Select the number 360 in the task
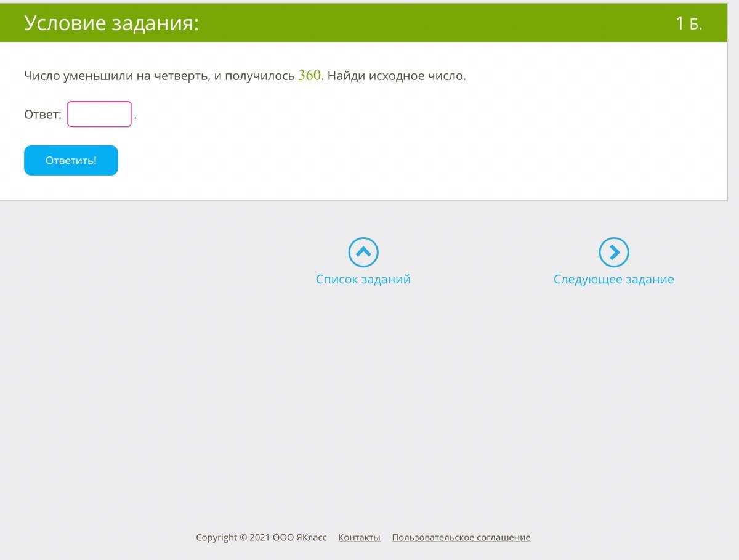This screenshot has height=560, width=739. (x=309, y=75)
